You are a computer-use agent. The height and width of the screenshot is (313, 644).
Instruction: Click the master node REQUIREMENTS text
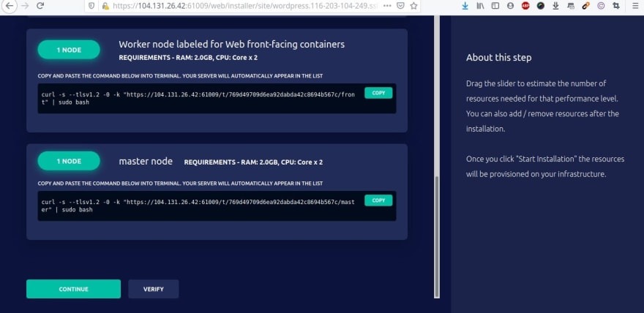point(253,162)
